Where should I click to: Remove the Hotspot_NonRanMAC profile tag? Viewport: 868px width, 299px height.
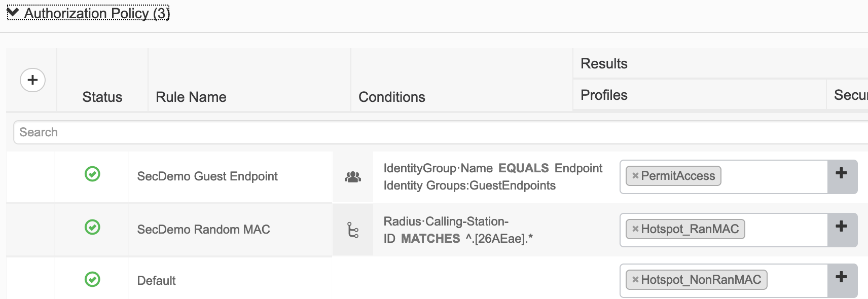pos(635,280)
